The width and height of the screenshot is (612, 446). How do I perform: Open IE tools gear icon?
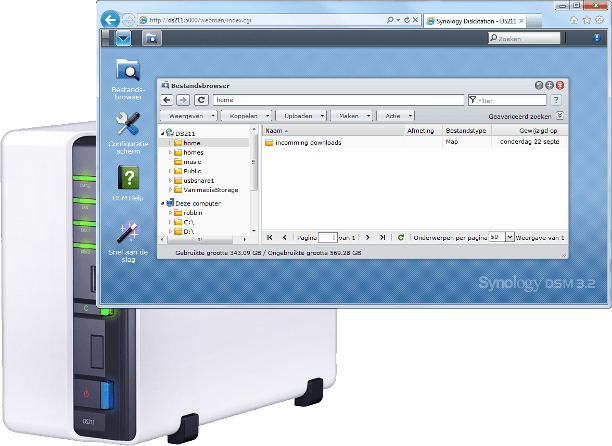[600, 20]
